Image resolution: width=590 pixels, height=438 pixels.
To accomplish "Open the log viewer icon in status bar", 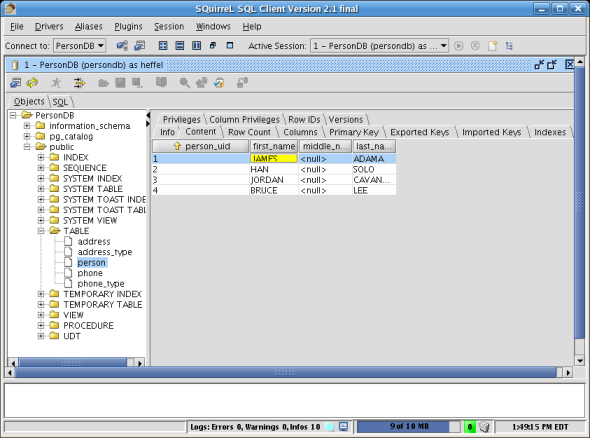I will tap(343, 426).
